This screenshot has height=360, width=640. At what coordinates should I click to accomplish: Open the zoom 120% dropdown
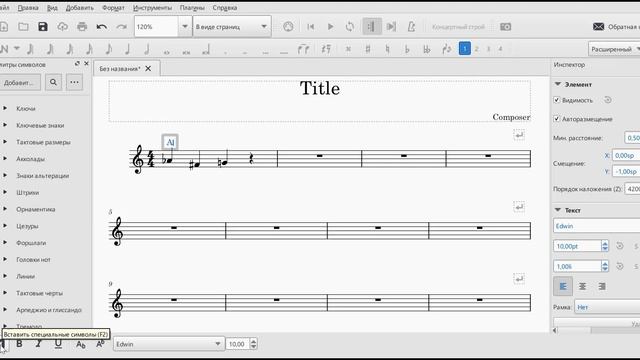click(184, 27)
